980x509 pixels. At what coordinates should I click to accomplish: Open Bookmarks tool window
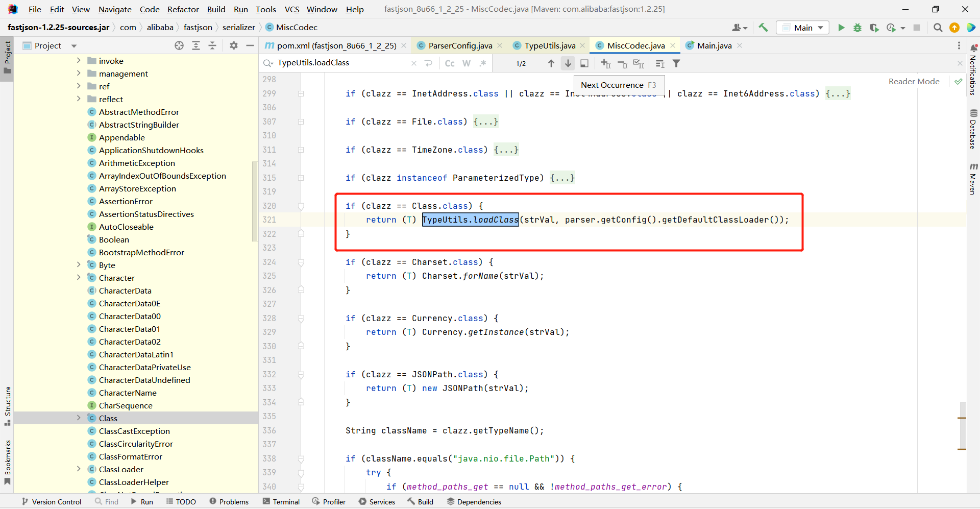tap(7, 463)
